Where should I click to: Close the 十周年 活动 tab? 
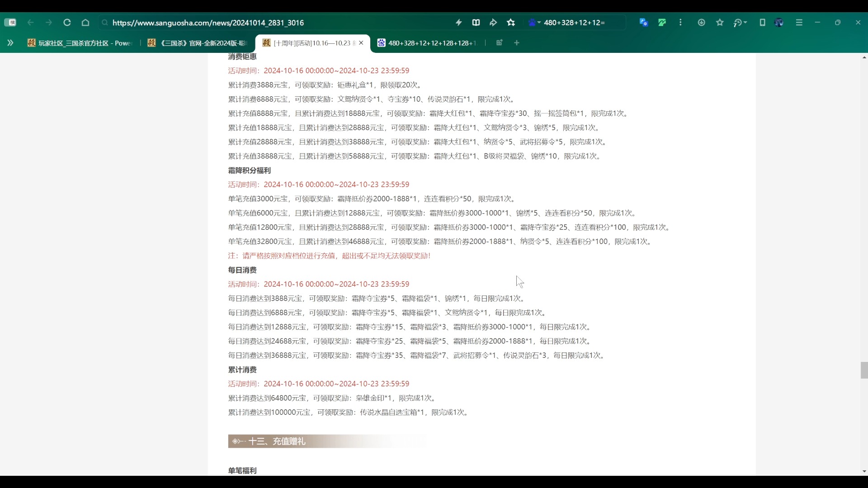click(x=361, y=43)
